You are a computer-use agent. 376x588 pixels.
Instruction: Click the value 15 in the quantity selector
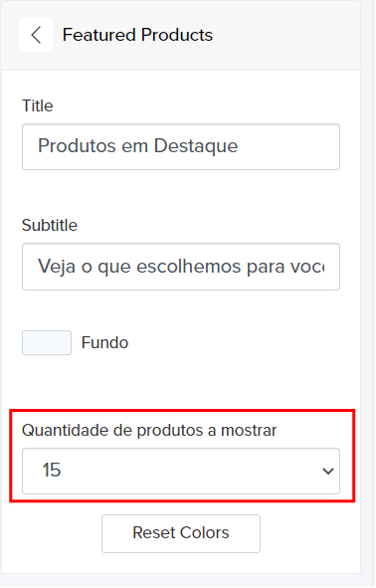pyautogui.click(x=52, y=471)
